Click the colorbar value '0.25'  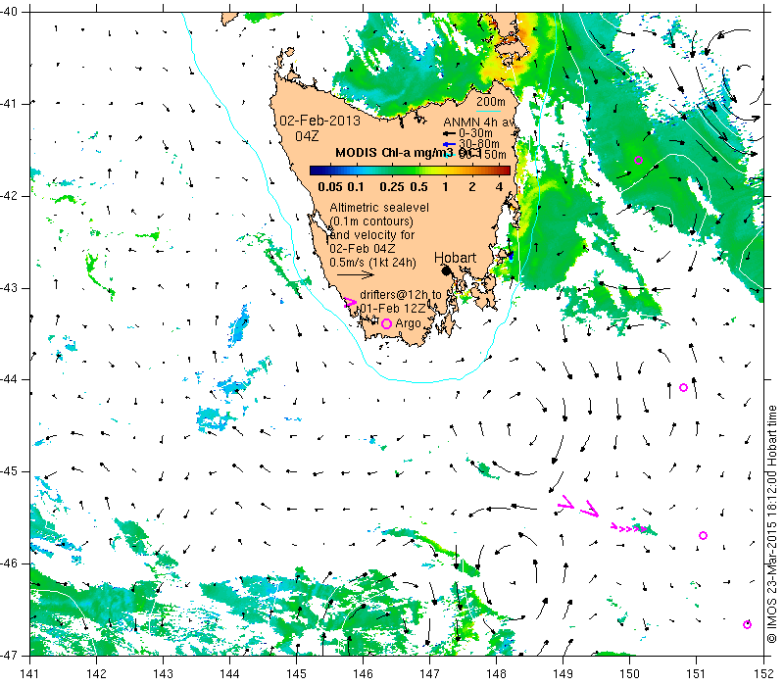click(392, 187)
